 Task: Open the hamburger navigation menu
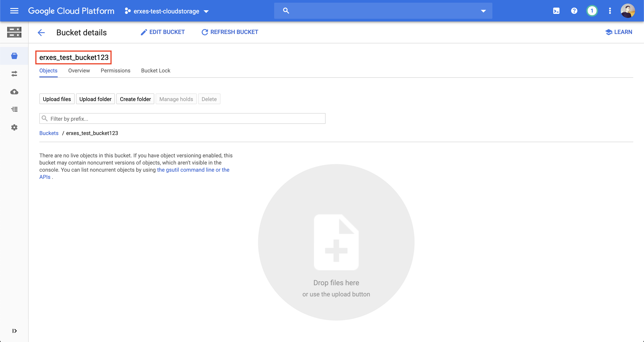pyautogui.click(x=14, y=11)
